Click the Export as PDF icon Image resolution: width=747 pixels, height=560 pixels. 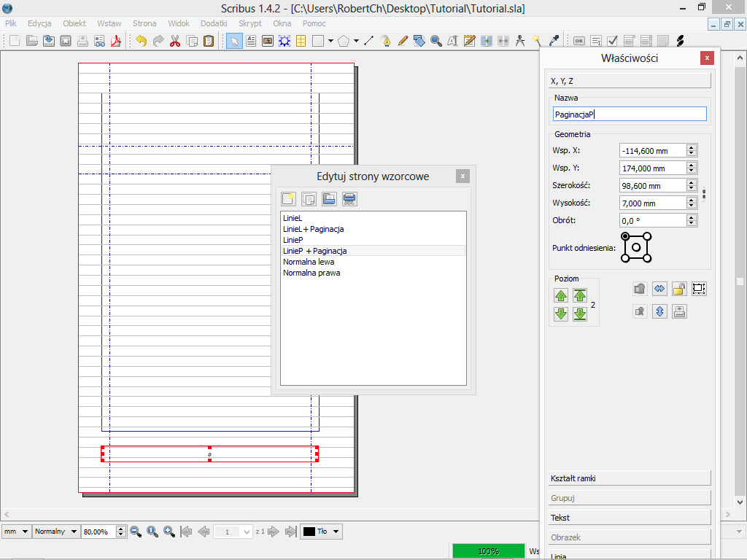tap(115, 41)
